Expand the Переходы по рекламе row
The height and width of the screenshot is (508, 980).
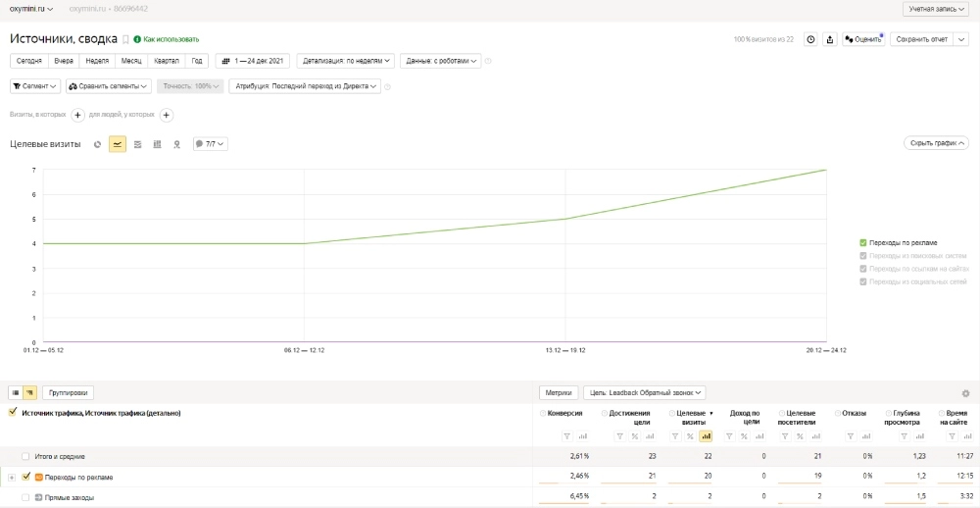click(11, 478)
